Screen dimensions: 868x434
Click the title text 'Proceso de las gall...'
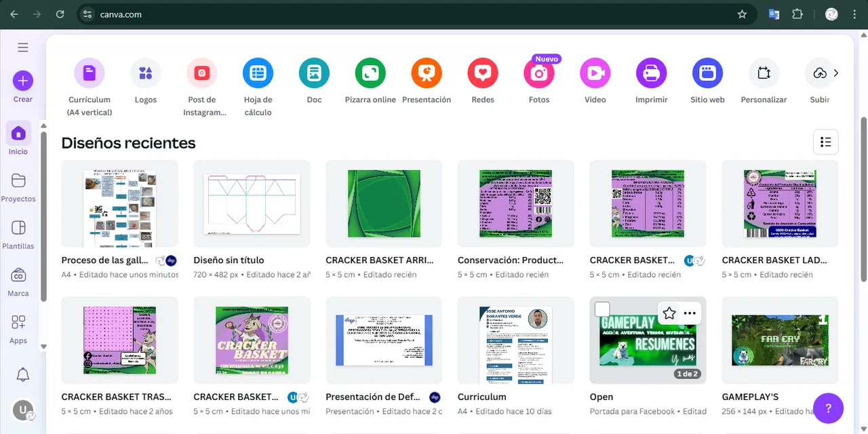104,260
